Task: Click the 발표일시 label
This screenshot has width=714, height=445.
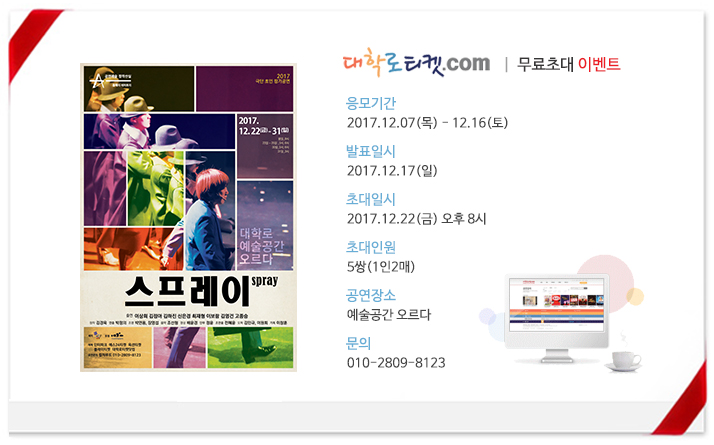Action: pyautogui.click(x=371, y=151)
